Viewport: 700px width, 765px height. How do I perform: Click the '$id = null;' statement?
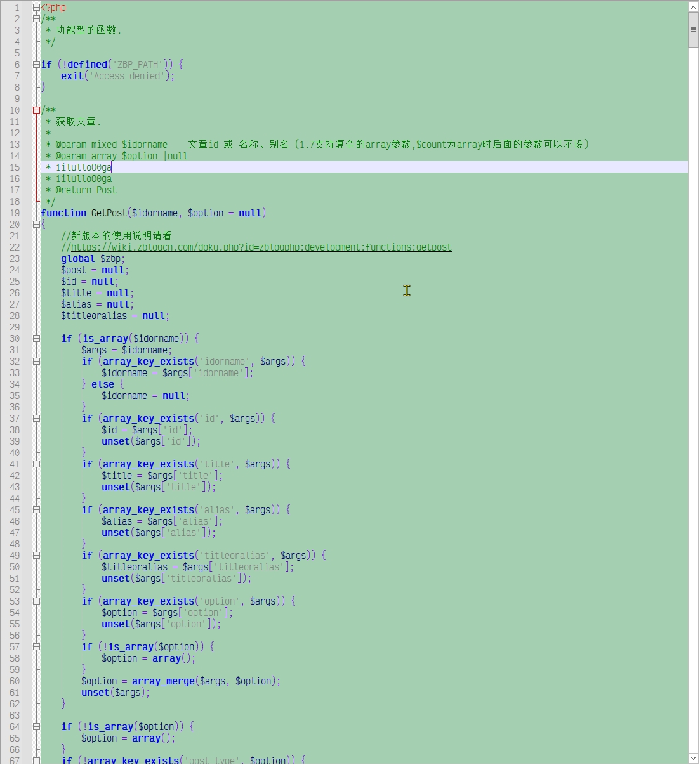pos(90,282)
